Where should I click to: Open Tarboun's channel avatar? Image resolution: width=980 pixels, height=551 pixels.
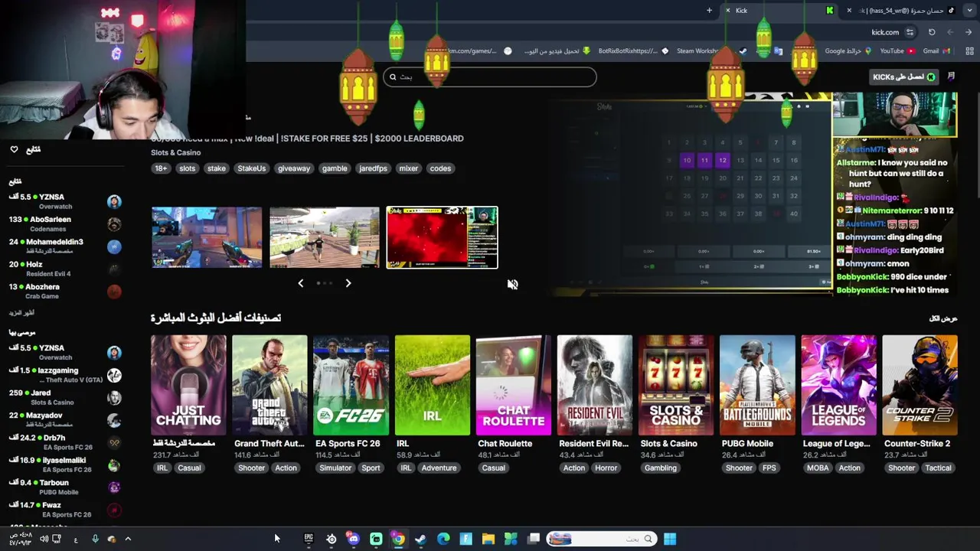tap(114, 487)
